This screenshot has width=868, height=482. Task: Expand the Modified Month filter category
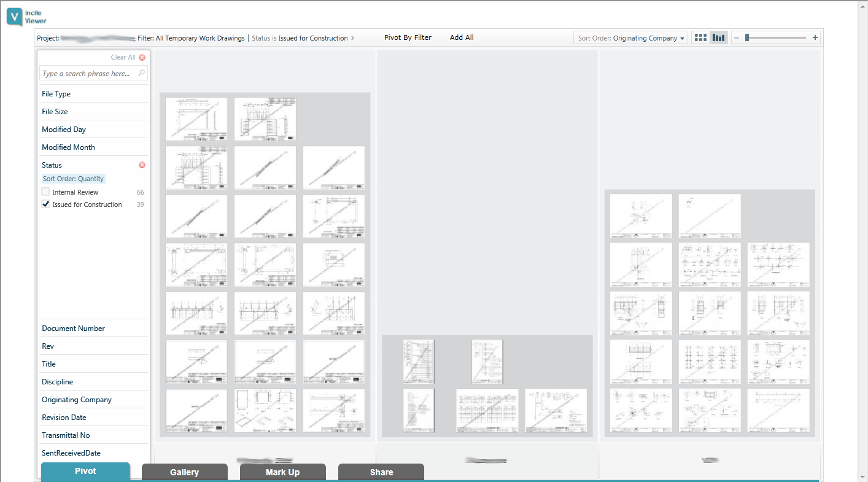[68, 147]
